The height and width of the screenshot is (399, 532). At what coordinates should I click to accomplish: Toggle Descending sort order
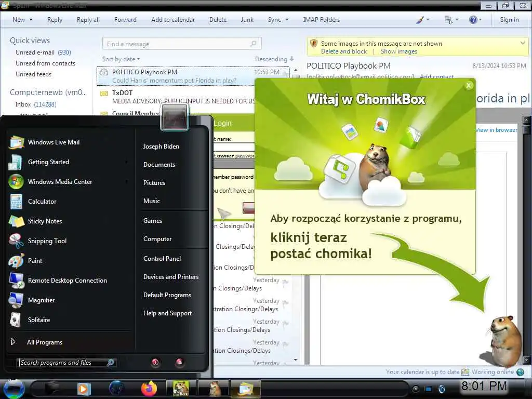click(x=274, y=59)
